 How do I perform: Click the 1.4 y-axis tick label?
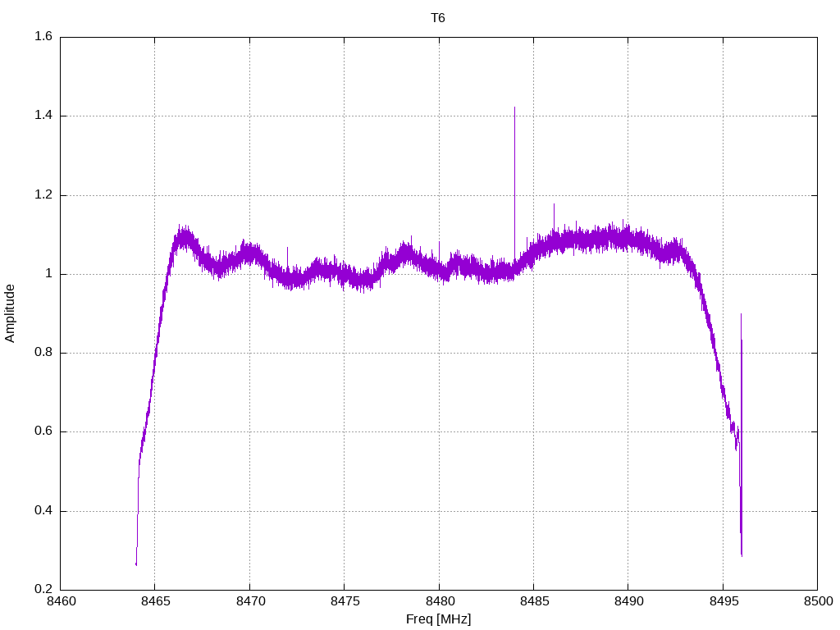tap(44, 116)
